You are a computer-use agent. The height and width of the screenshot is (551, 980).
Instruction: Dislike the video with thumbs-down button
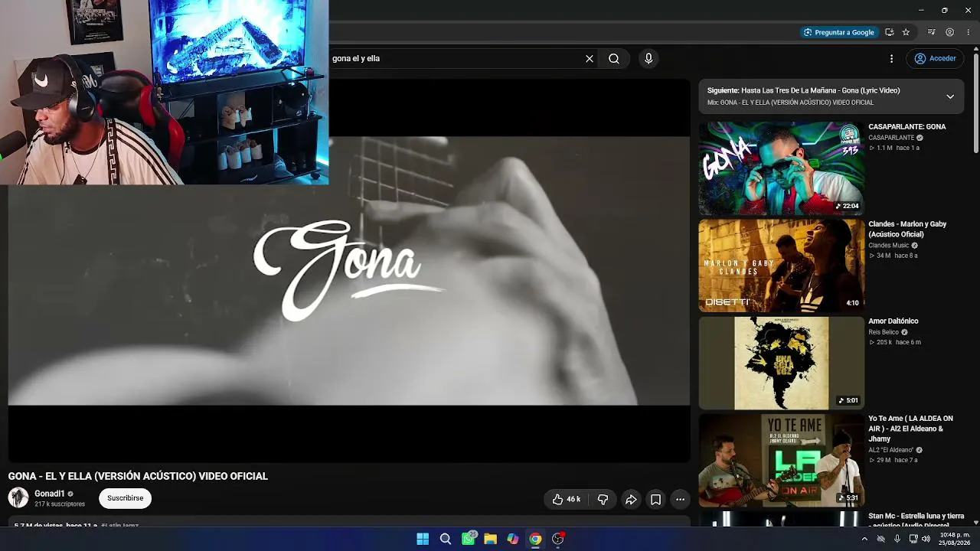[x=603, y=500]
